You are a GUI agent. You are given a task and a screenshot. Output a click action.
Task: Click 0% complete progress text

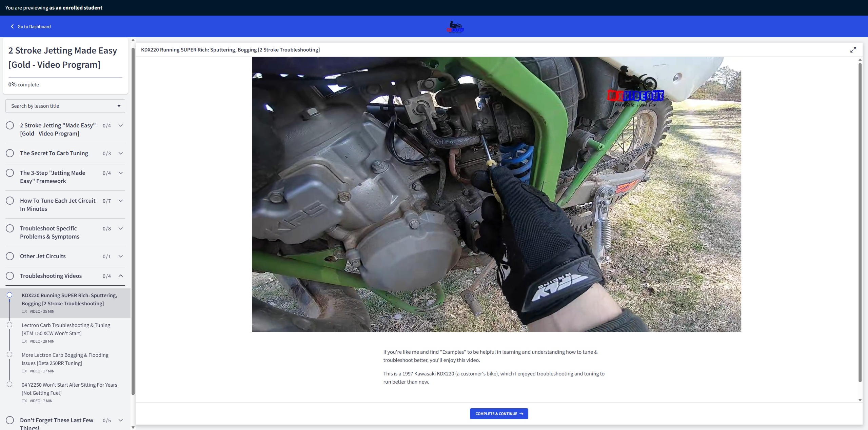pyautogui.click(x=24, y=85)
